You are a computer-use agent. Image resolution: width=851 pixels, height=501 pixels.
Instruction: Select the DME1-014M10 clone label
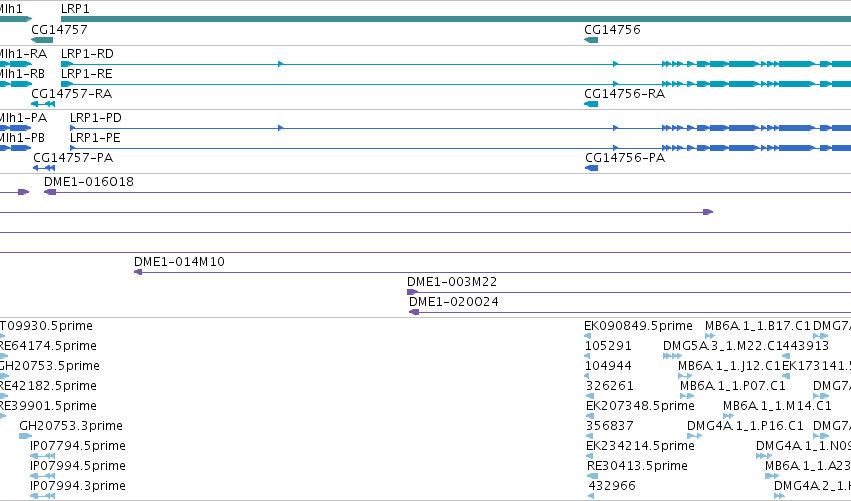(179, 262)
